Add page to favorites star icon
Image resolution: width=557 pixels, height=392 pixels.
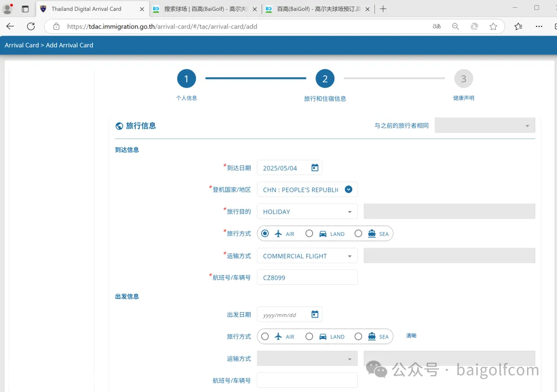pos(493,26)
